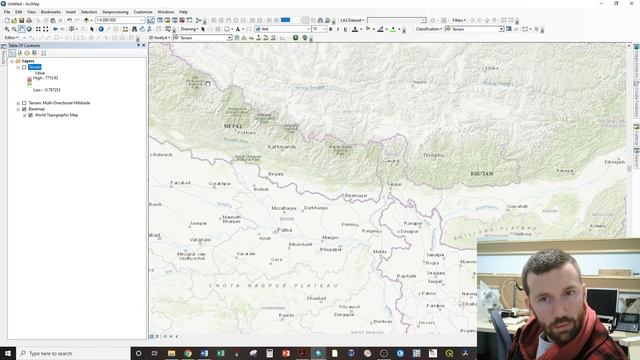Click Fixed Zoom In icon
640x360 pixels.
coord(38,29)
